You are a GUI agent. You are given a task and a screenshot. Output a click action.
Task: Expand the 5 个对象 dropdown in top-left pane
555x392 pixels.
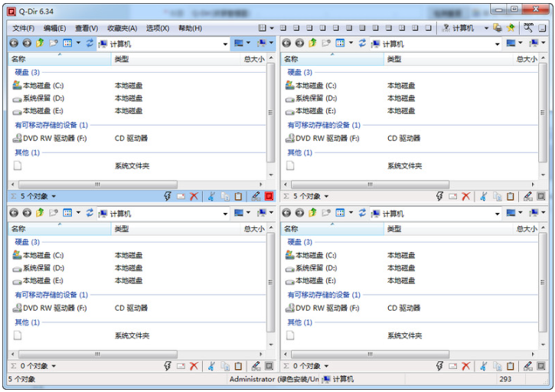pos(54,197)
